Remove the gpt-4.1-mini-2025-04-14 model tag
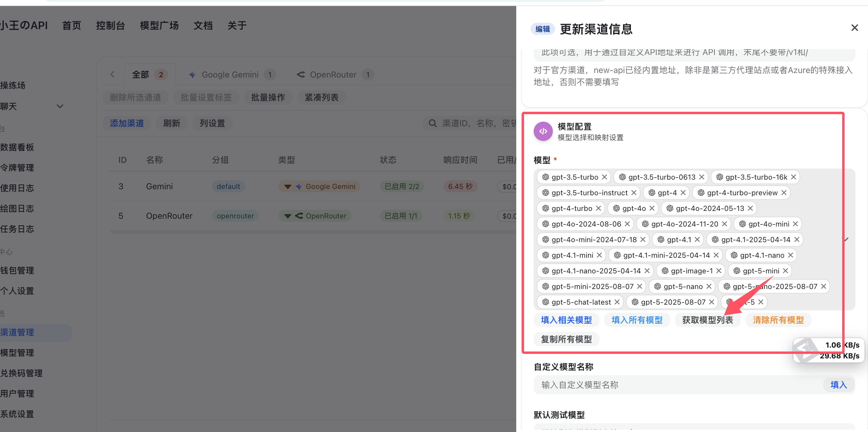The width and height of the screenshot is (868, 432). (716, 255)
